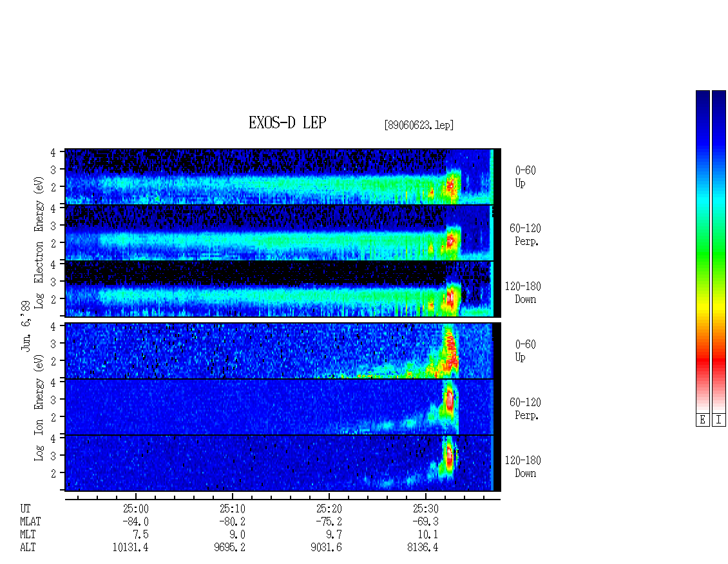728x564 pixels.
Task: Select the 0-60 Up label beside ion panel
Action: (x=525, y=351)
